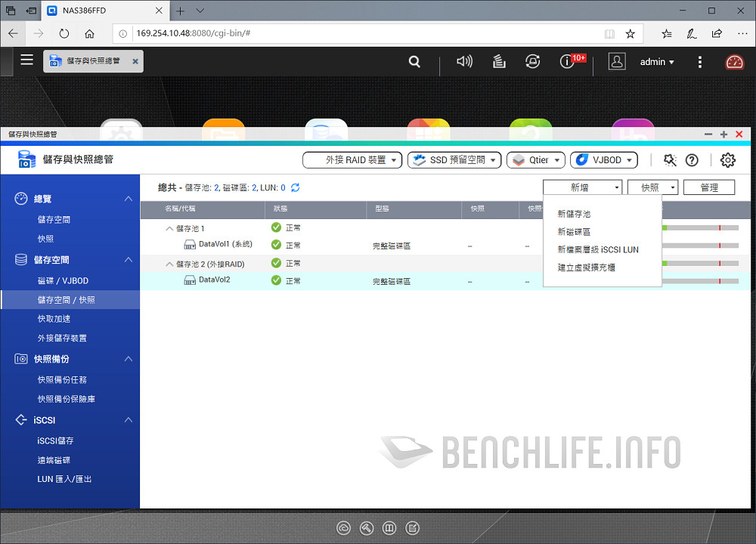Choose 新檔案層級 iSCSI LUN option
Screen dimensions: 756x544
(x=597, y=249)
